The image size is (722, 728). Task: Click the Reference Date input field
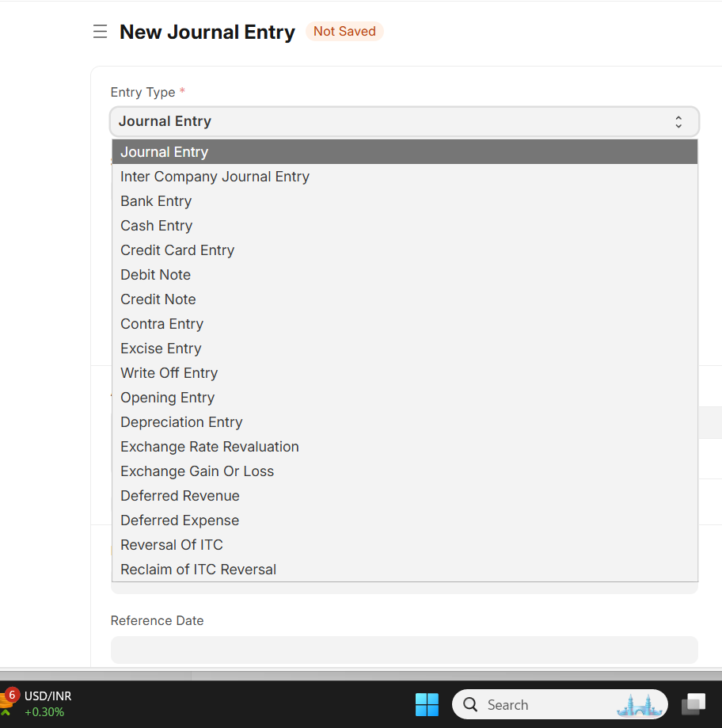pyautogui.click(x=404, y=650)
